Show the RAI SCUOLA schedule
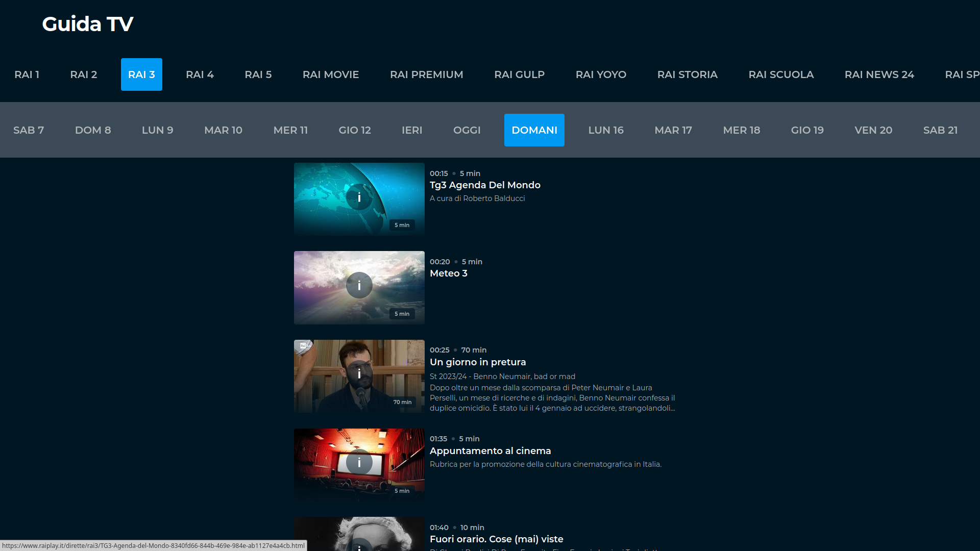The image size is (980, 551). (x=781, y=74)
